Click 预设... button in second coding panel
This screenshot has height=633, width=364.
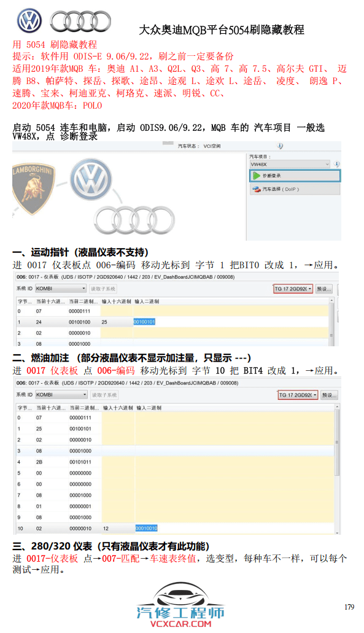tap(329, 395)
